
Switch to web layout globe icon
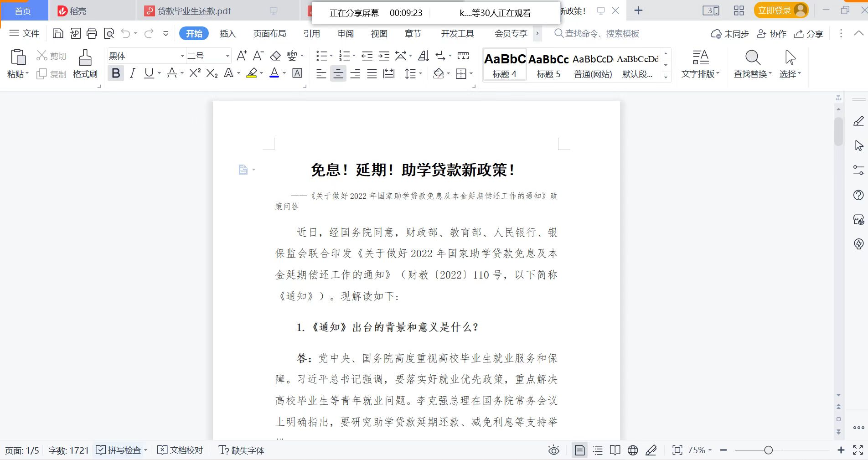pyautogui.click(x=633, y=450)
